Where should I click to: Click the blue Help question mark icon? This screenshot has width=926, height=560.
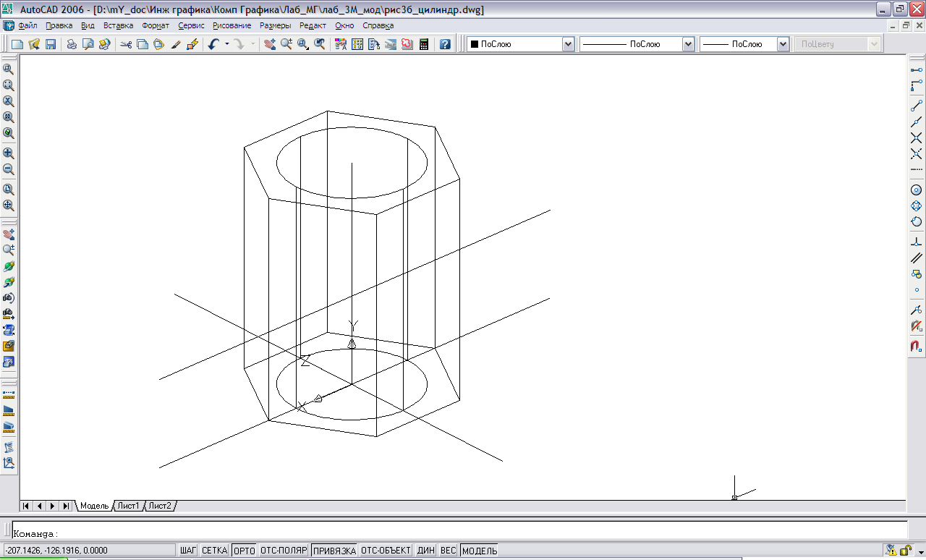[x=445, y=44]
